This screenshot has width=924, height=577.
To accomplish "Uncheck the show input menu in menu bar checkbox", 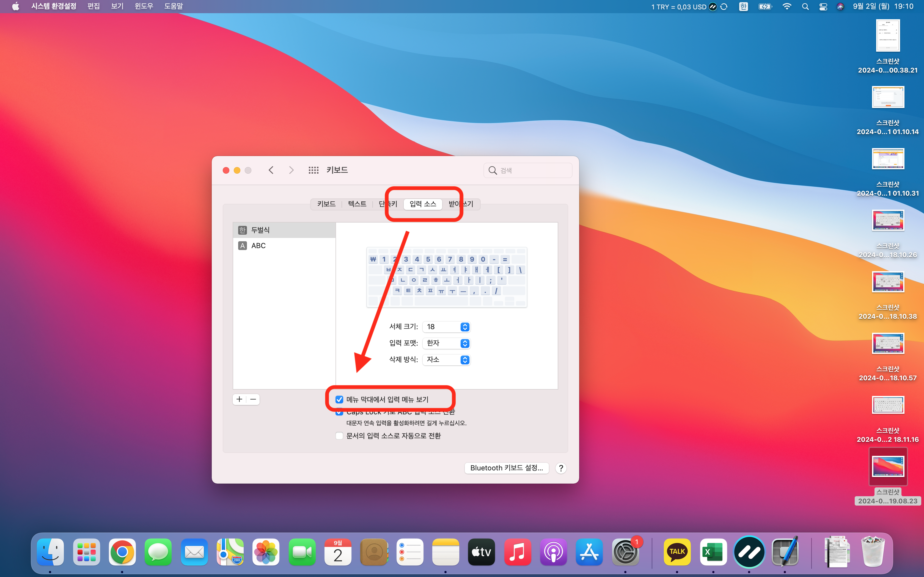I will [x=339, y=400].
